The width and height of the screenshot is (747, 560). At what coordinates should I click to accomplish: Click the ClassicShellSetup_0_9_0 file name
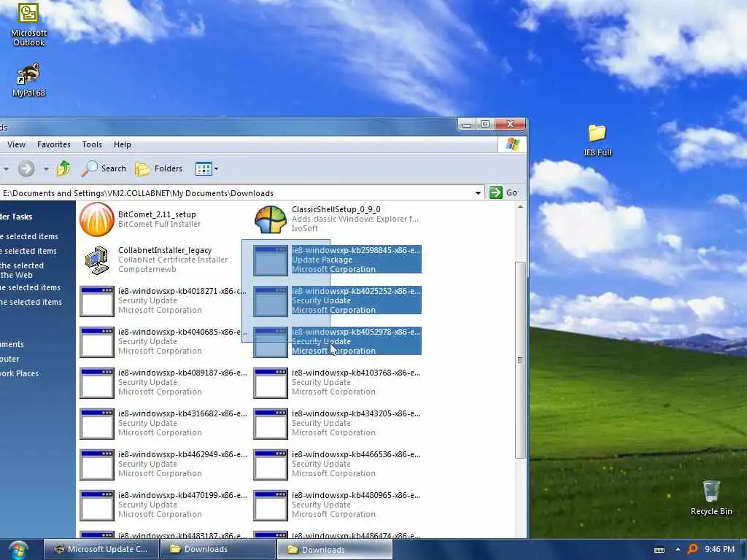tap(336, 209)
